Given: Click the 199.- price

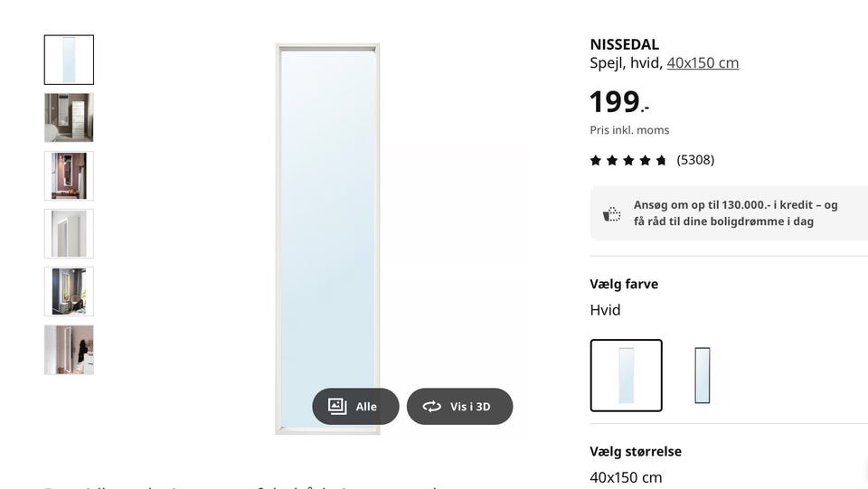Looking at the screenshot, I should click(x=618, y=102).
